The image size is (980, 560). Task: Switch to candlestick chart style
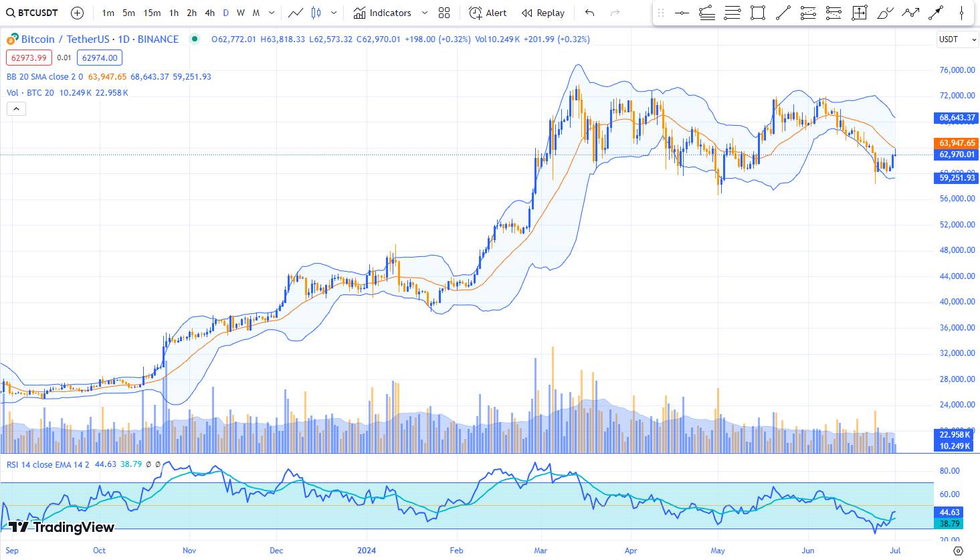pos(316,13)
